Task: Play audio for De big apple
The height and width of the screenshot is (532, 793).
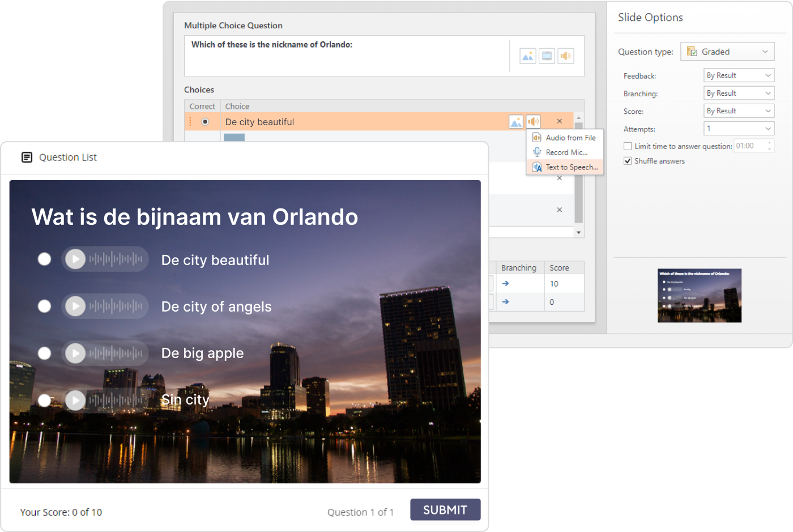Action: point(75,353)
